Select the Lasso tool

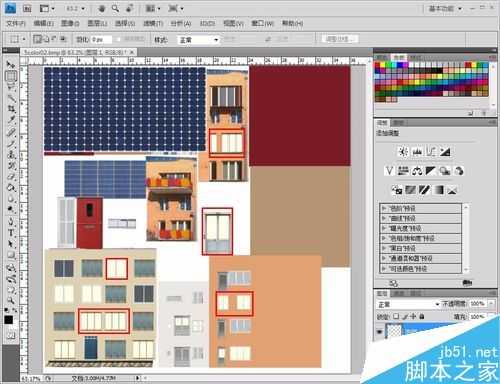pos(11,87)
